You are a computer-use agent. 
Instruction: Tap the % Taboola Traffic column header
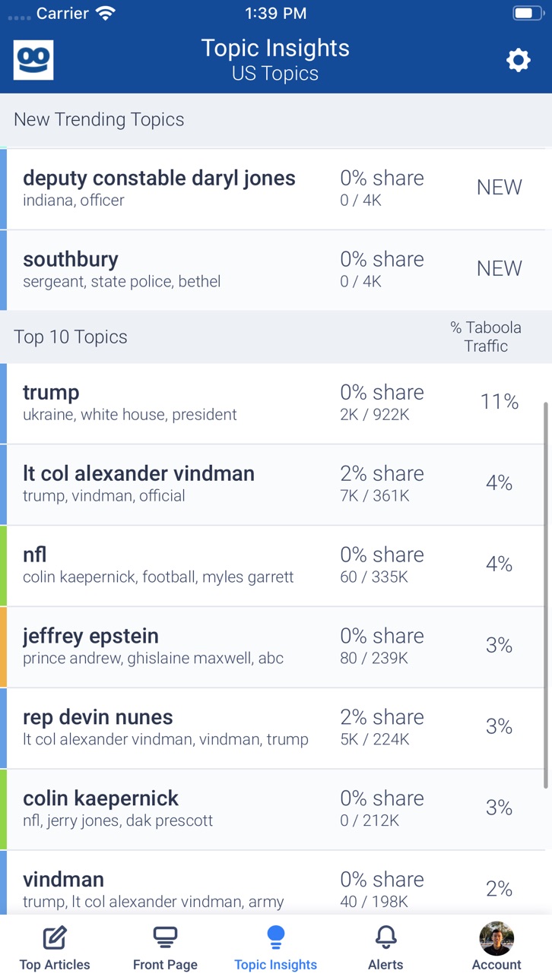(x=486, y=337)
